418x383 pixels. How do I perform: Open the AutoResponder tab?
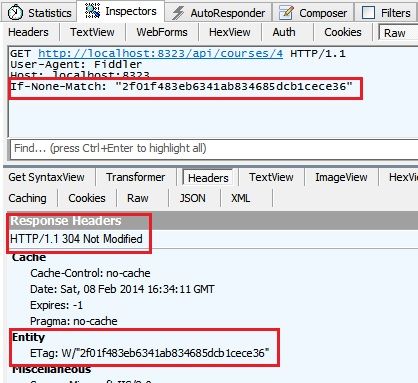(218, 13)
